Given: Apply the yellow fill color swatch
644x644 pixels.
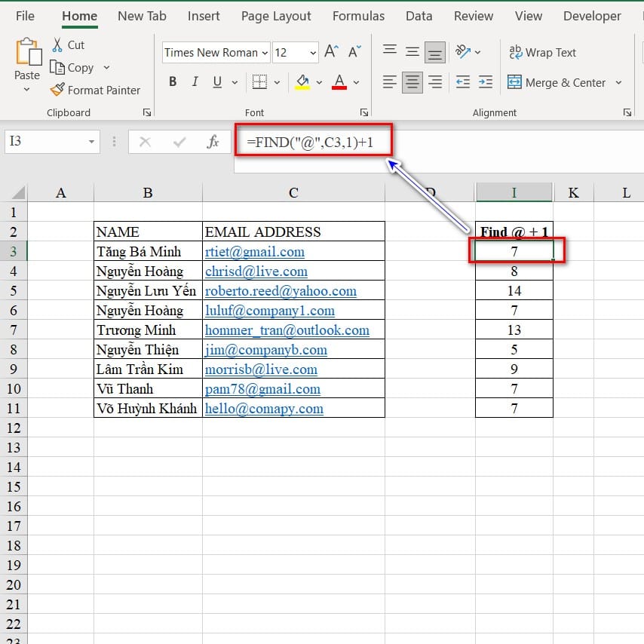Looking at the screenshot, I should 302,82.
